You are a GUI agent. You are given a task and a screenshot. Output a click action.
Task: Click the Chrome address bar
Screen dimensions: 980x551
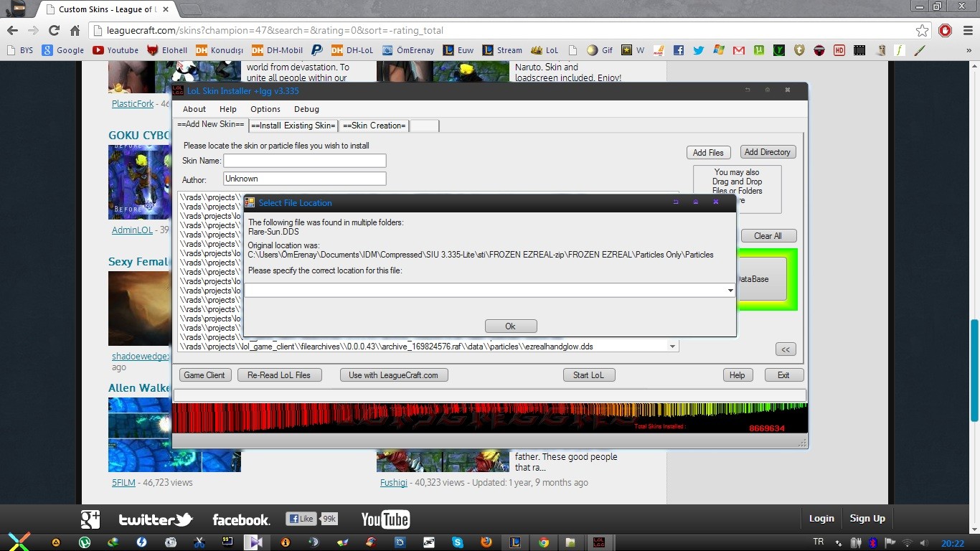[x=502, y=30]
